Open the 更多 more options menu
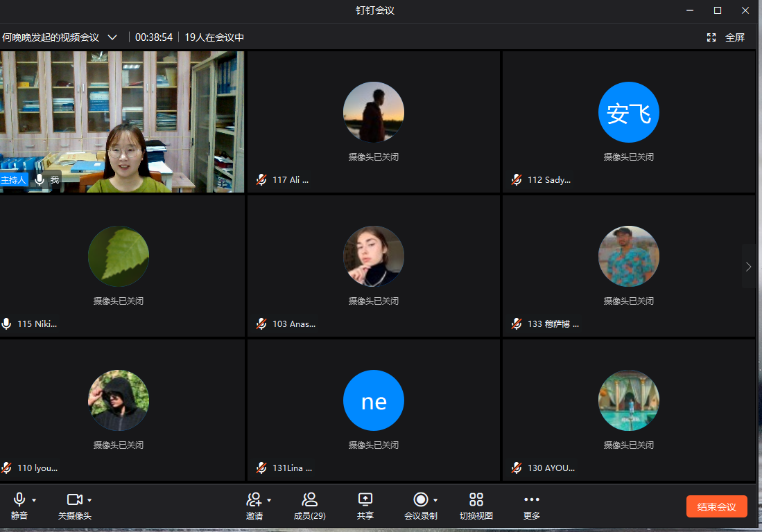This screenshot has height=532, width=762. (532, 499)
